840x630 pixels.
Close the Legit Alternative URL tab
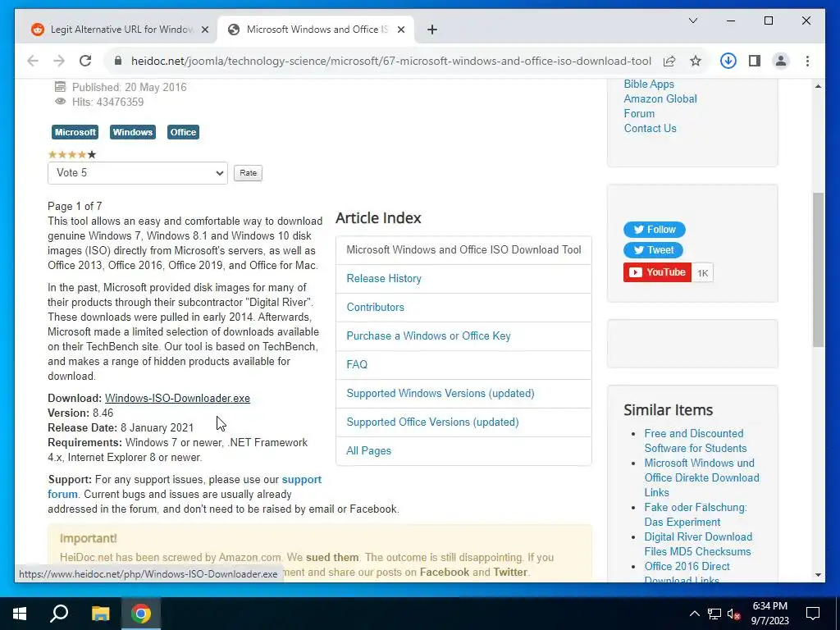pyautogui.click(x=204, y=30)
